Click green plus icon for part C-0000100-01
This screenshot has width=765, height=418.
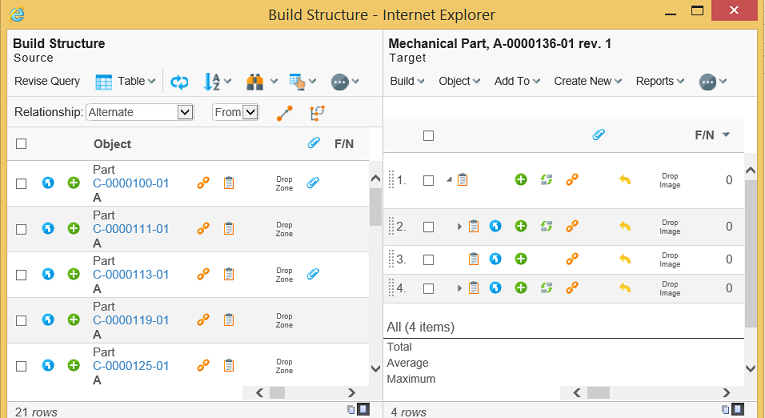click(73, 183)
